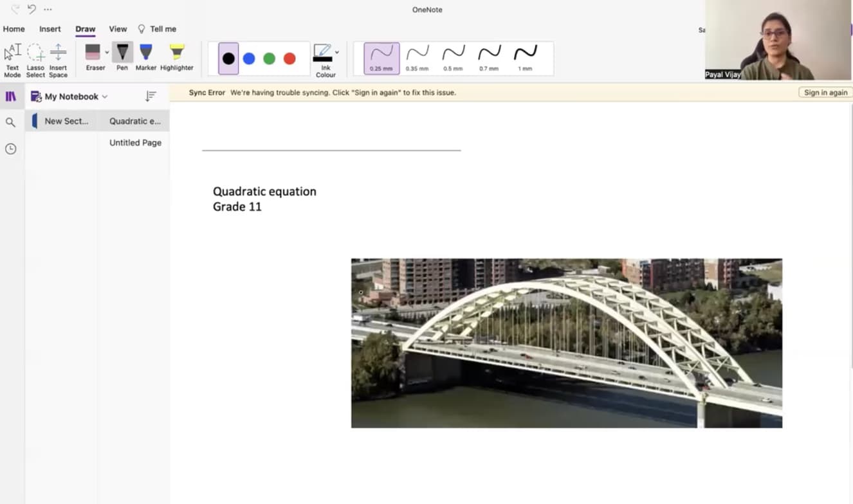Select the bridge image on the page
The height and width of the screenshot is (504, 853).
tap(566, 343)
